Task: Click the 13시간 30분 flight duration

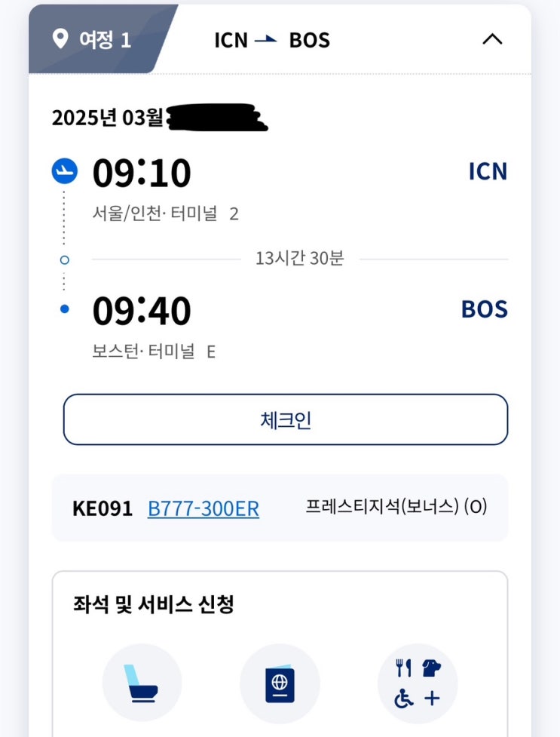Action: coord(299,259)
